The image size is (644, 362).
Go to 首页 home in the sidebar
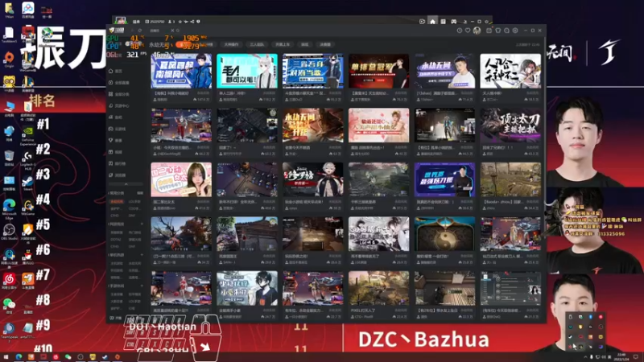pyautogui.click(x=116, y=72)
